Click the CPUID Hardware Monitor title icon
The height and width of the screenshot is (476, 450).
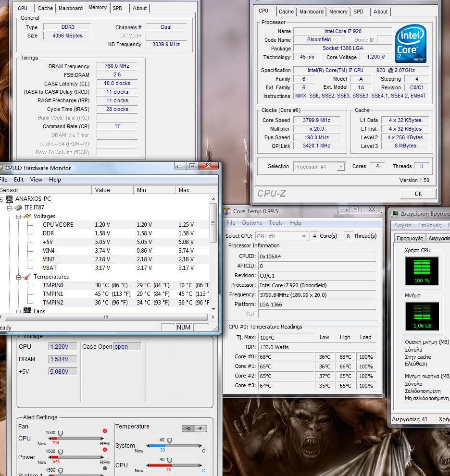1,168
